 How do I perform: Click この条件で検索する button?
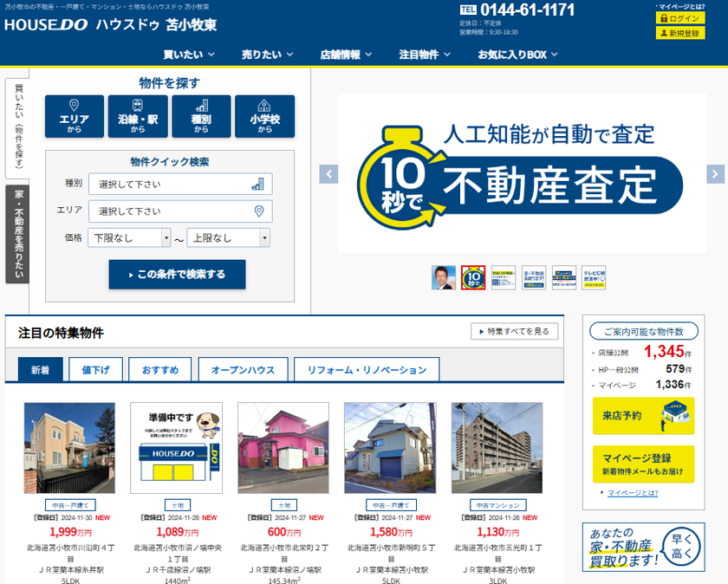click(177, 275)
